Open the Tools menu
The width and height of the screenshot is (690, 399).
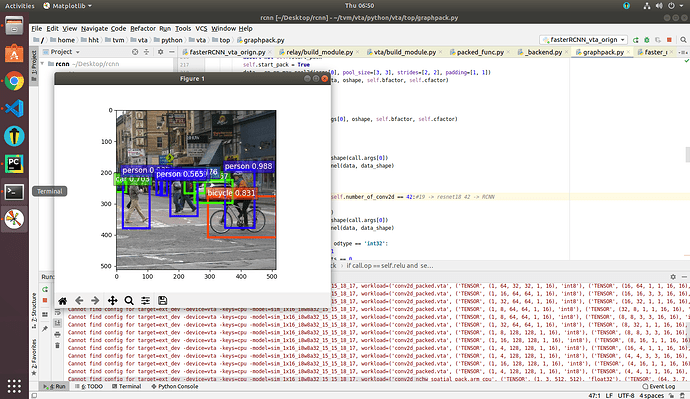183,29
